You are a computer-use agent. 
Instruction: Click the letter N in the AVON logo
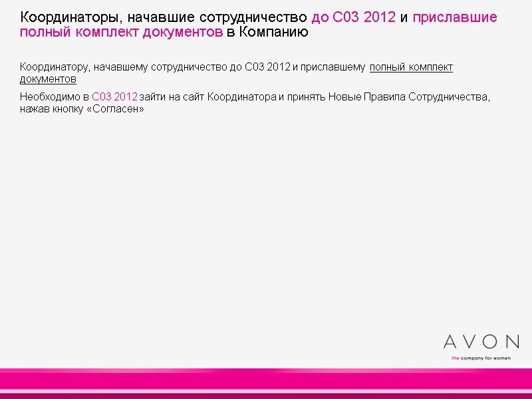512,341
